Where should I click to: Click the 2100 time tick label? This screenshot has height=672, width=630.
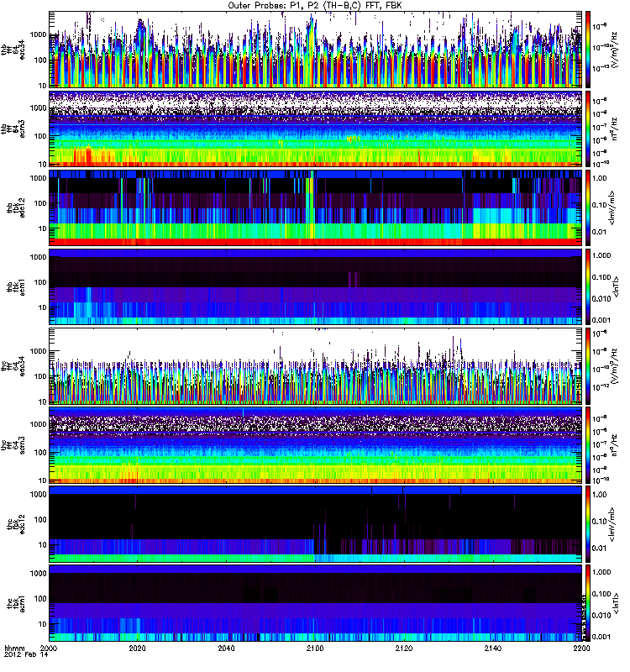tap(315, 648)
